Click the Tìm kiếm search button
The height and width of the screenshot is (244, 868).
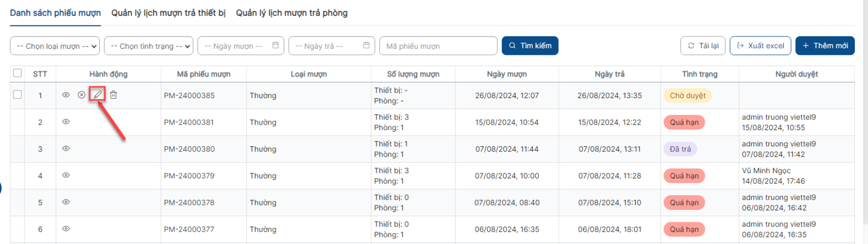pos(530,46)
